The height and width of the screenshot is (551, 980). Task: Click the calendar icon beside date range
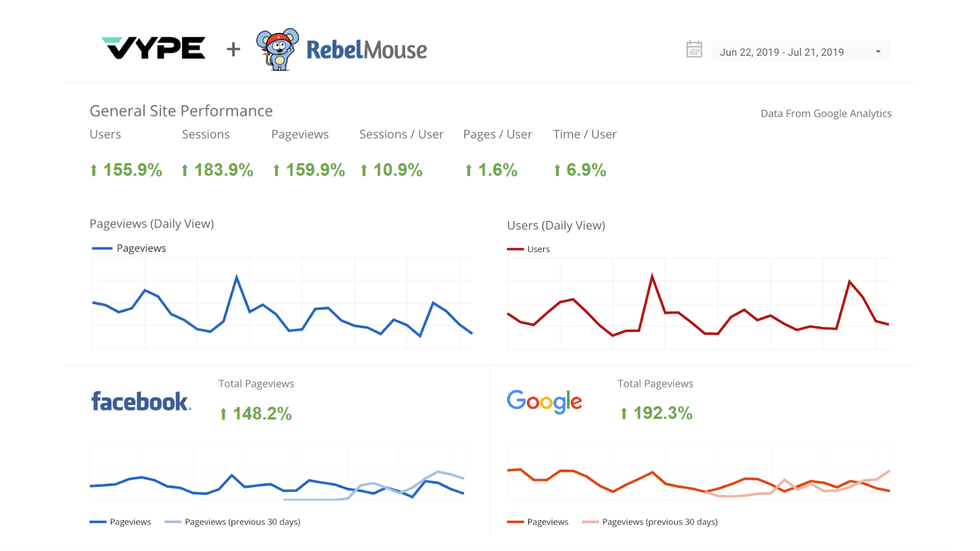pyautogui.click(x=694, y=50)
